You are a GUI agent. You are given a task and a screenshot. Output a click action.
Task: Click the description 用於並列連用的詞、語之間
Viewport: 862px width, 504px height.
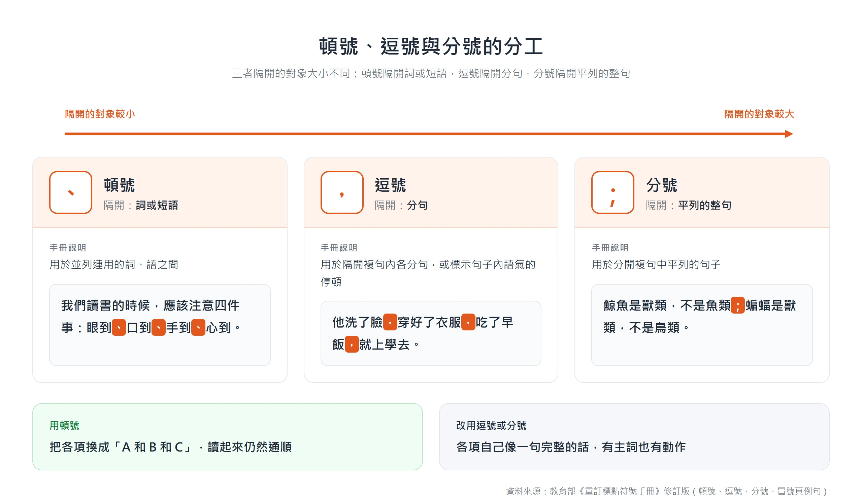tap(114, 264)
